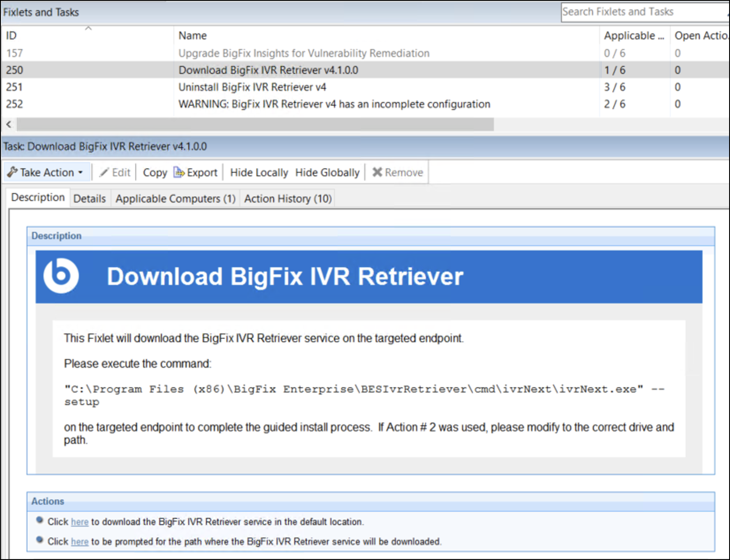Sort by the Open Actions column header
This screenshot has height=560, width=730.
(700, 35)
